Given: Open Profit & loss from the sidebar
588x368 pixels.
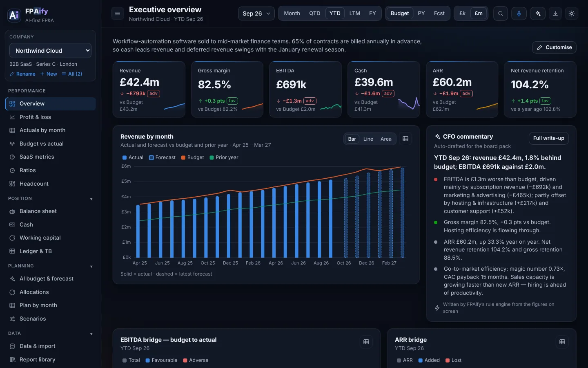Looking at the screenshot, I should click(50, 117).
